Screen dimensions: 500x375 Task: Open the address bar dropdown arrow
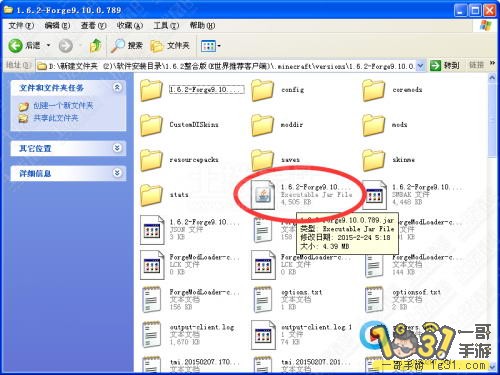(x=421, y=66)
